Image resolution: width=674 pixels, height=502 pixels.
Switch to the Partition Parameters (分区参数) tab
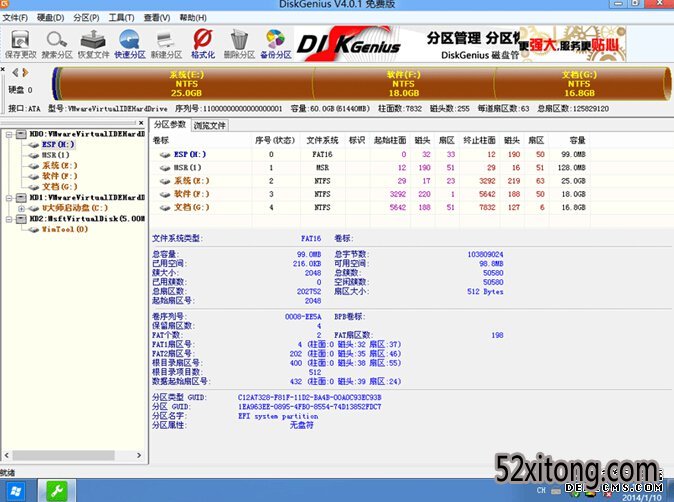tap(170, 124)
